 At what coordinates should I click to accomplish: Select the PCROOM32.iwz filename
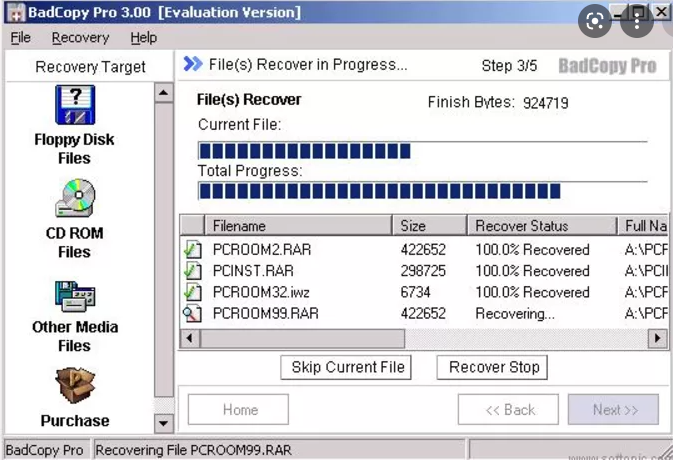click(x=261, y=292)
